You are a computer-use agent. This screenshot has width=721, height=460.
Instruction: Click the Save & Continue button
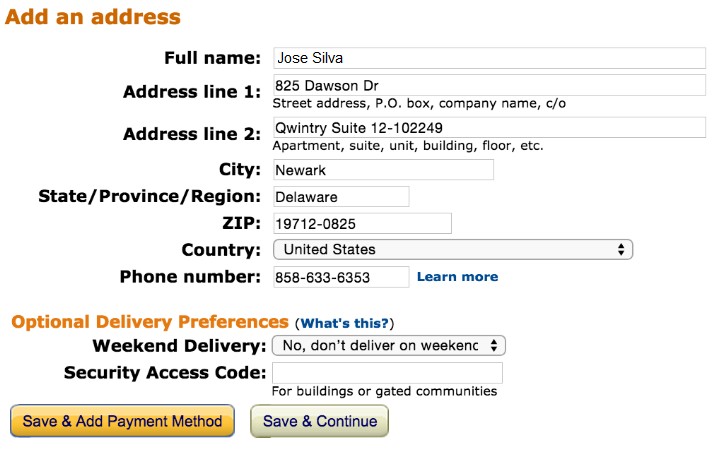pos(320,421)
